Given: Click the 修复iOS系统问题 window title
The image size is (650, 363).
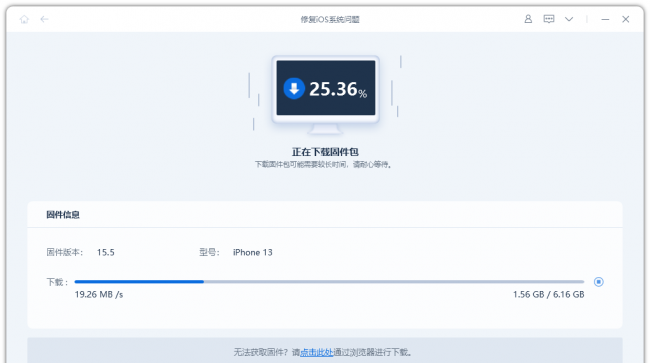Looking at the screenshot, I should (330, 19).
